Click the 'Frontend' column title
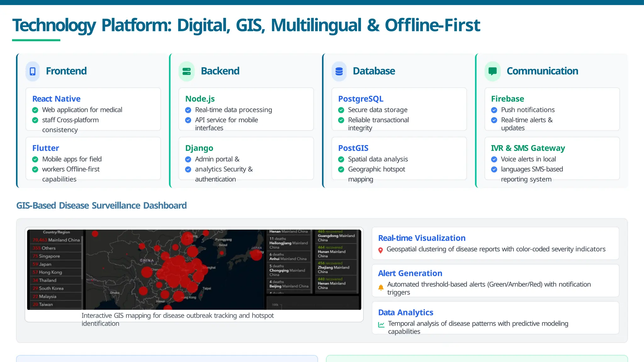 click(66, 71)
